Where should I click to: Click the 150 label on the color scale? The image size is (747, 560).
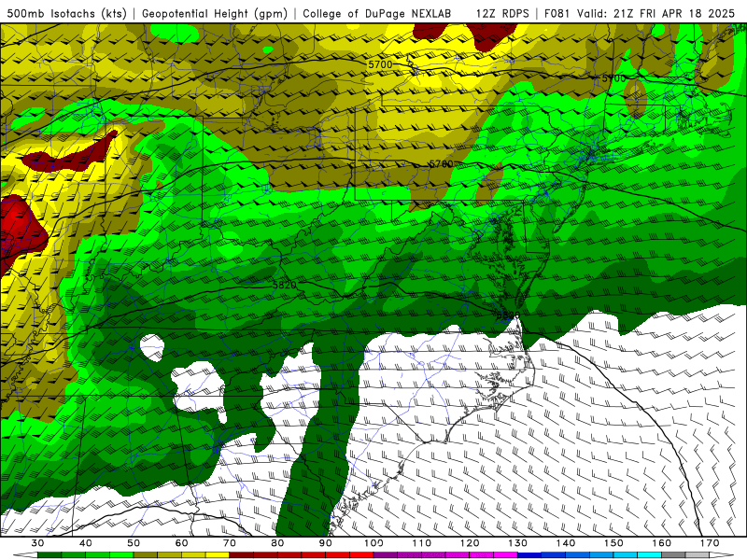(613, 543)
